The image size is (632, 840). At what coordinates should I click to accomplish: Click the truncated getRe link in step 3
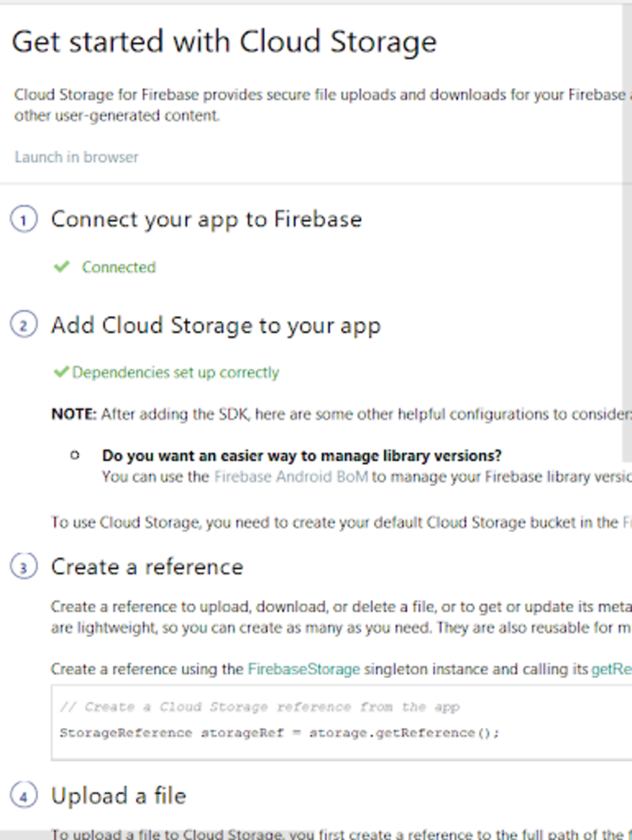[611, 669]
